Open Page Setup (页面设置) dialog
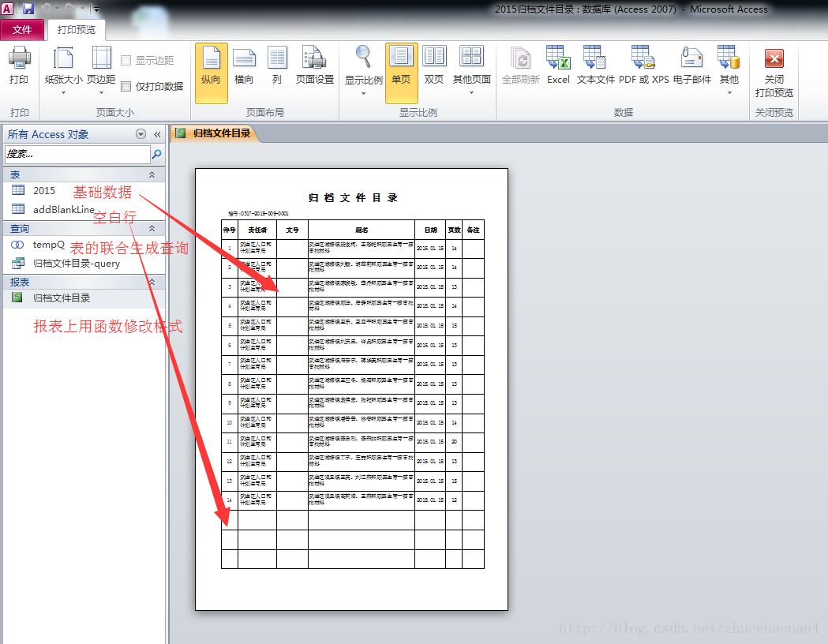The height and width of the screenshot is (644, 828). pos(315,66)
